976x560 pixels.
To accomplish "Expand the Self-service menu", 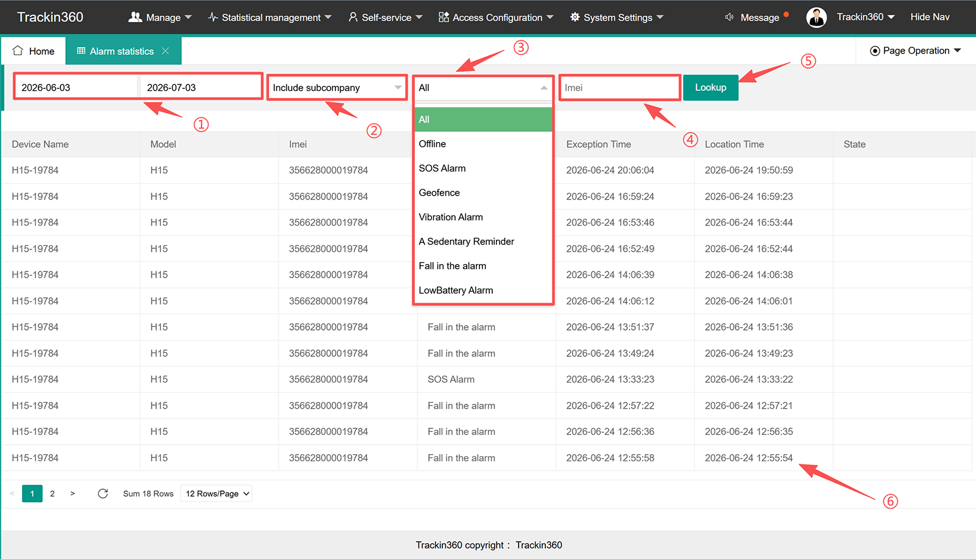I will 385,17.
